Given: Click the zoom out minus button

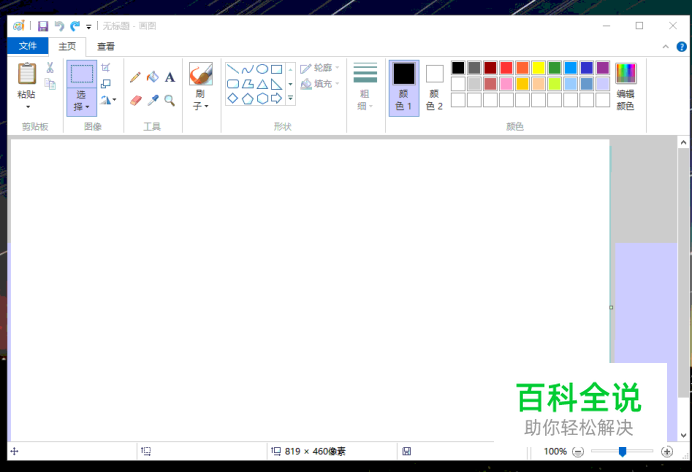Looking at the screenshot, I should click(x=578, y=451).
